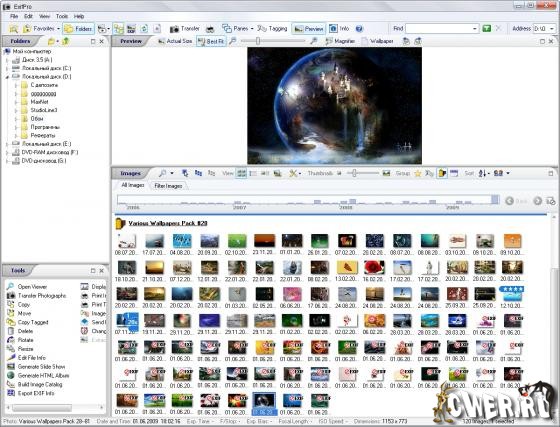Switch to the Filter Images tab
Image resolution: width=560 pixels, height=427 pixels.
(168, 186)
